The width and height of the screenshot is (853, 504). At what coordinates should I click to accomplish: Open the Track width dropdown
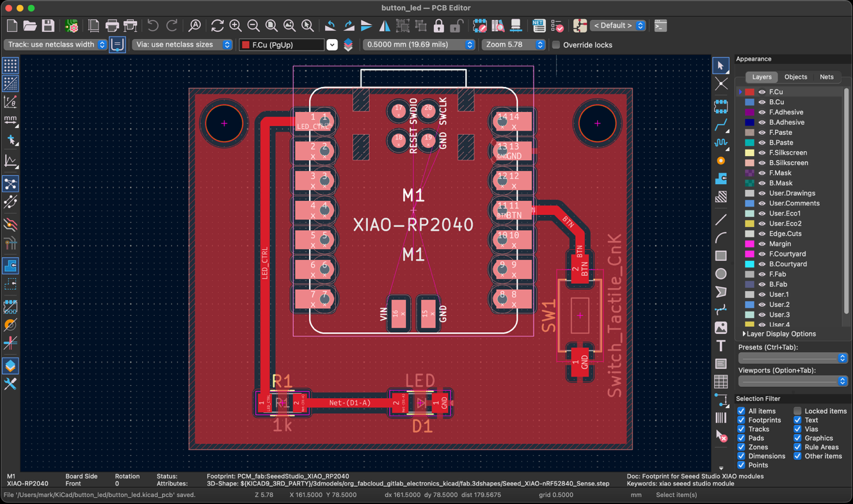(x=56, y=45)
